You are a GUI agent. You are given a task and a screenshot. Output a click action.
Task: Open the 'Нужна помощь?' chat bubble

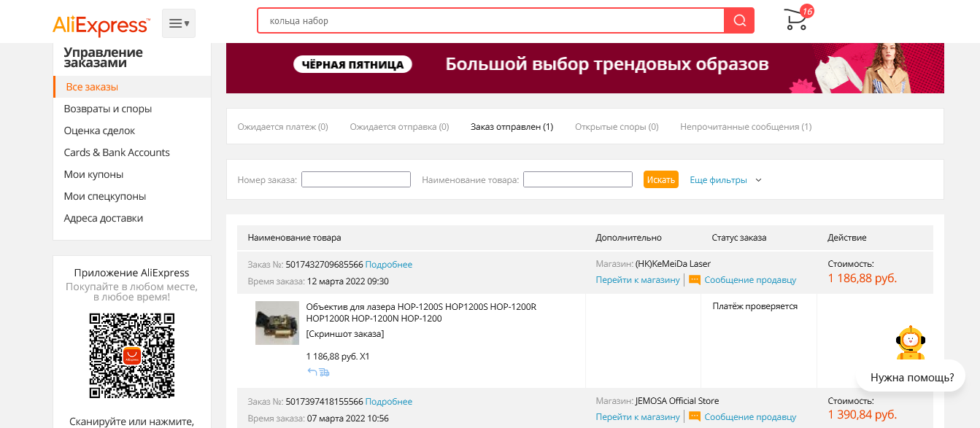pyautogui.click(x=912, y=377)
